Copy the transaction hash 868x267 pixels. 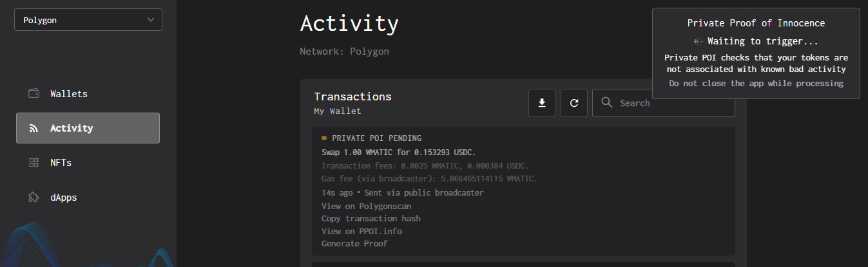371,219
